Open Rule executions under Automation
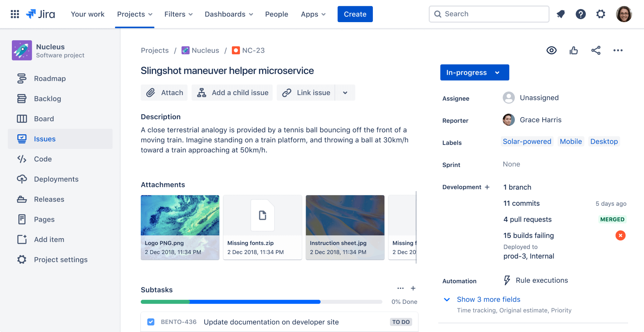This screenshot has width=644, height=332. [542, 280]
